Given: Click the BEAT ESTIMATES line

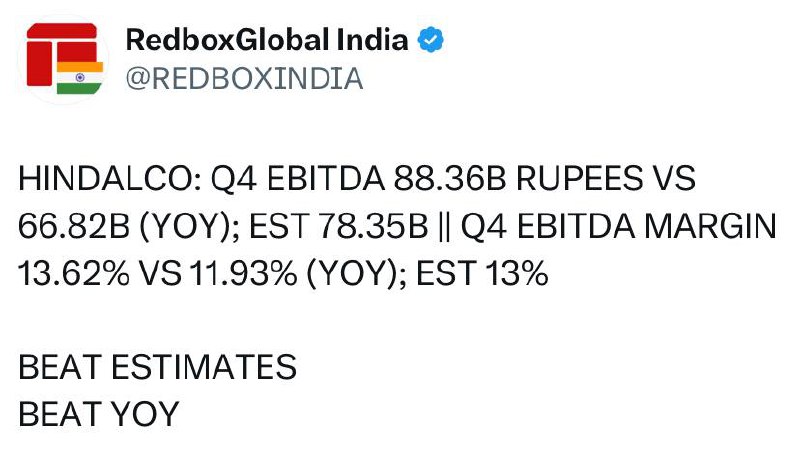Looking at the screenshot, I should [x=158, y=367].
